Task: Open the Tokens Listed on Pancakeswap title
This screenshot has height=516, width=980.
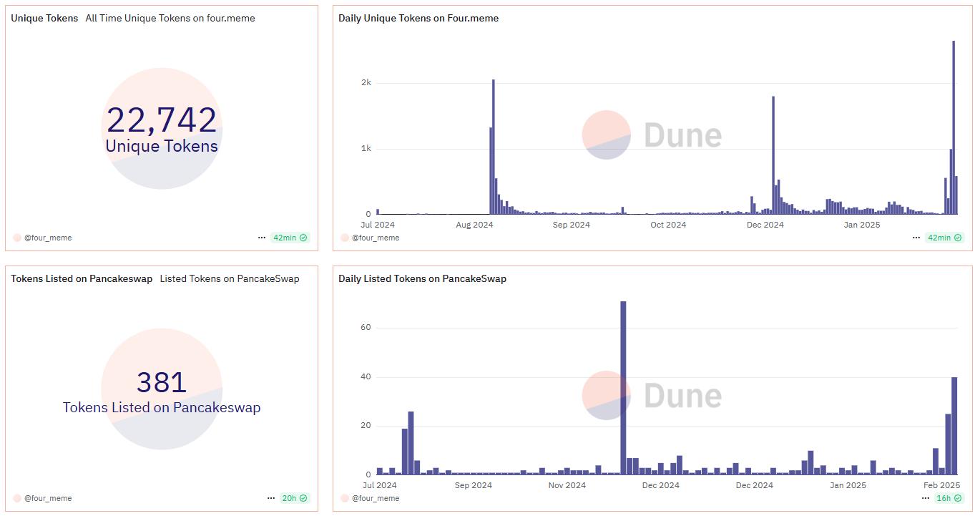Action: tap(82, 278)
